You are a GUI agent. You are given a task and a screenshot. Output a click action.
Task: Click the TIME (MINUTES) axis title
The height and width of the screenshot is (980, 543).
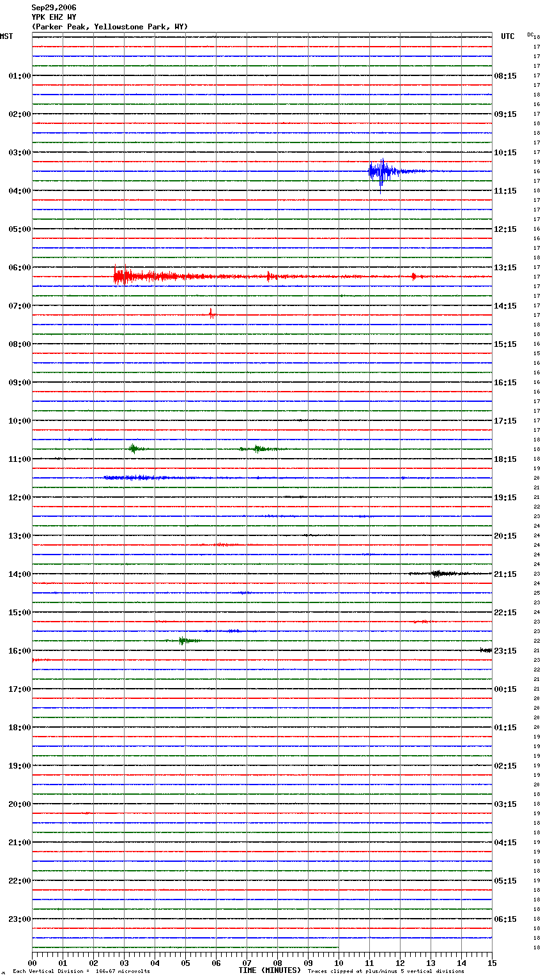270,970
